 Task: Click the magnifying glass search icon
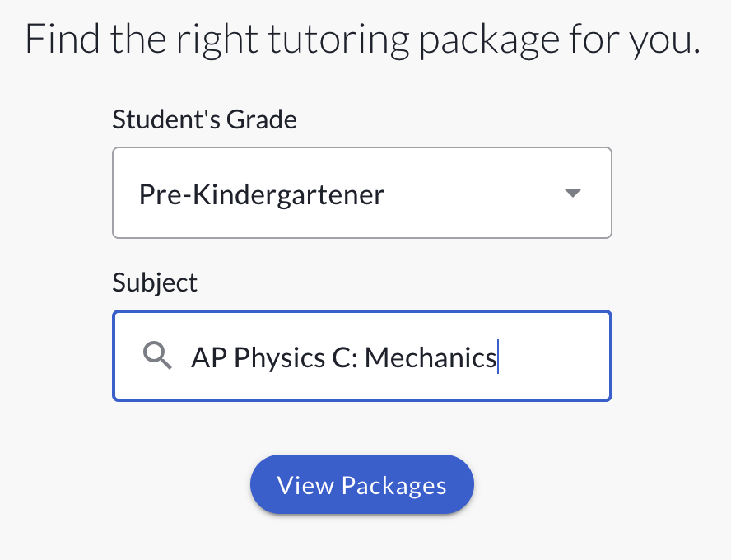[157, 356]
